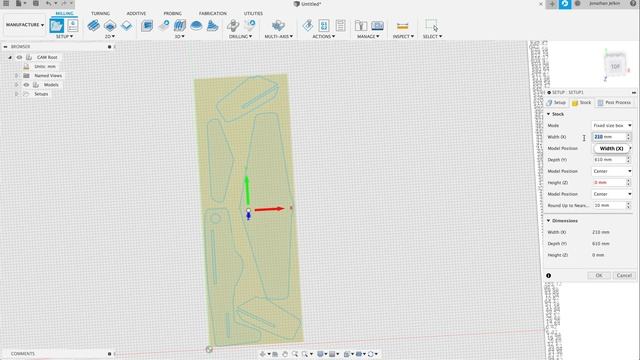The height and width of the screenshot is (360, 640).
Task: Click the OK button in the setup dialog
Action: point(599,276)
